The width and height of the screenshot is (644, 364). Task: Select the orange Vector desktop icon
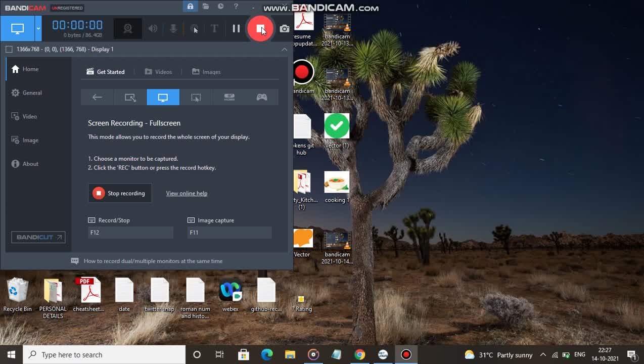point(302,243)
